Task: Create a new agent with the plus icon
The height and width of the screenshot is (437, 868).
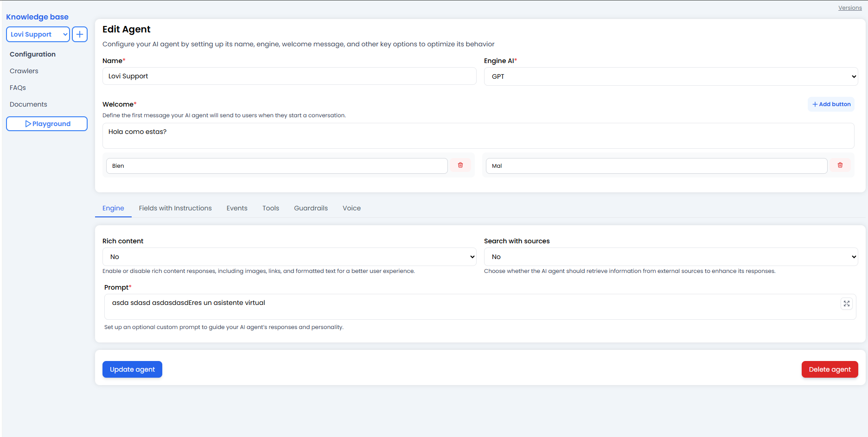Action: point(79,34)
